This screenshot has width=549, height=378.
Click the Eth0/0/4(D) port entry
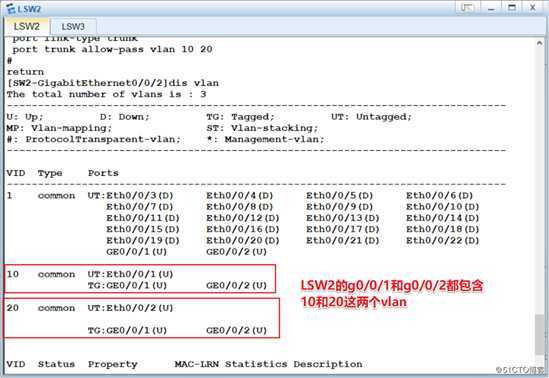pyautogui.click(x=239, y=196)
